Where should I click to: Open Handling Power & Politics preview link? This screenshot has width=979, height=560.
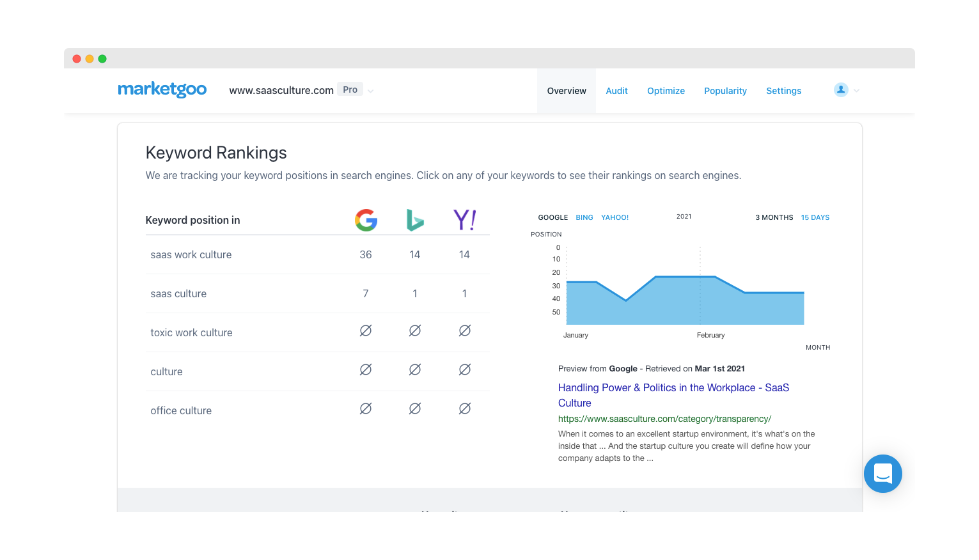[673, 387]
